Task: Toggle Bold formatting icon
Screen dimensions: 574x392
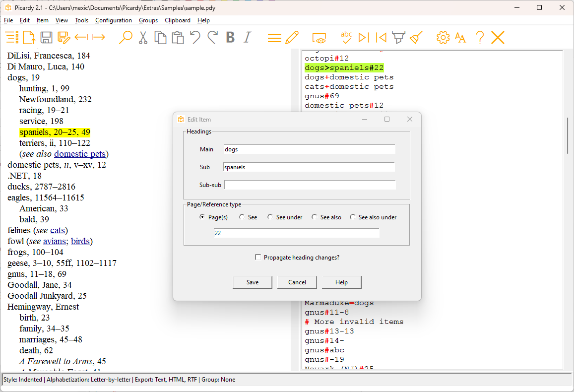Action: (230, 37)
